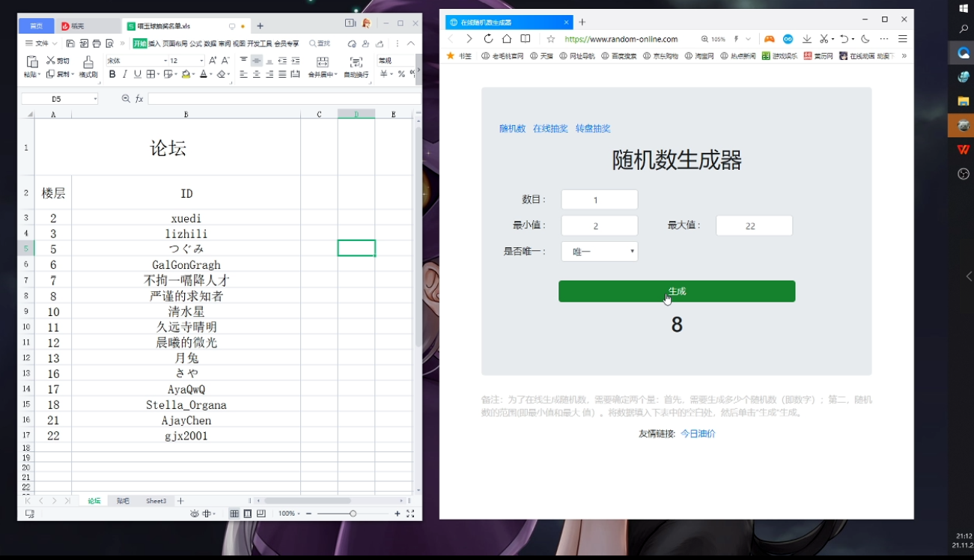
Task: Expand the cell name box dropdown
Action: pos(95,99)
